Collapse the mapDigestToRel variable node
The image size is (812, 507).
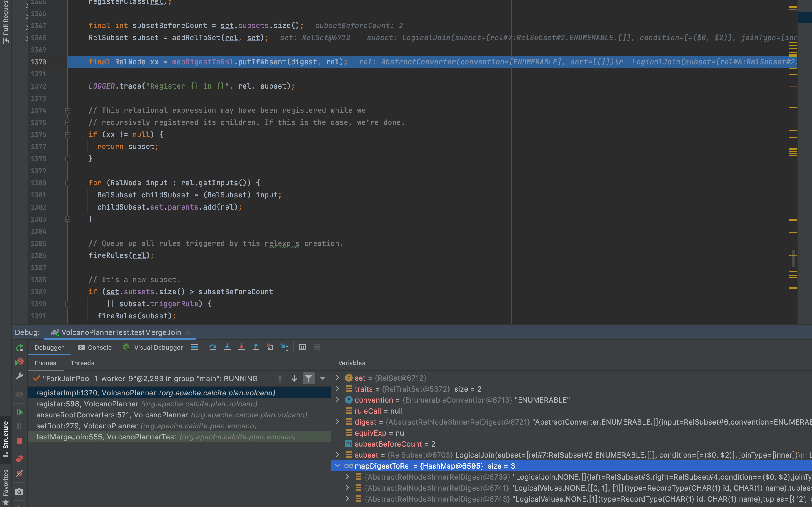(338, 466)
